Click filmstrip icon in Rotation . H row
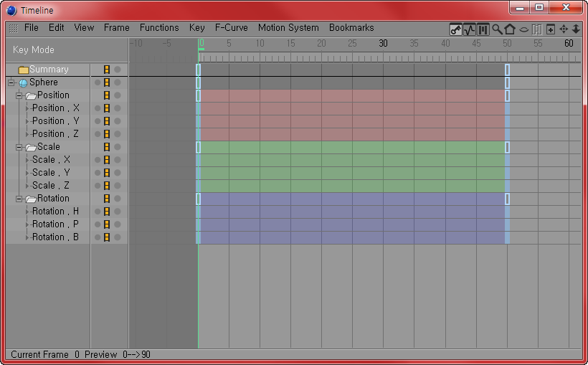This screenshot has height=365, width=588. tap(107, 212)
